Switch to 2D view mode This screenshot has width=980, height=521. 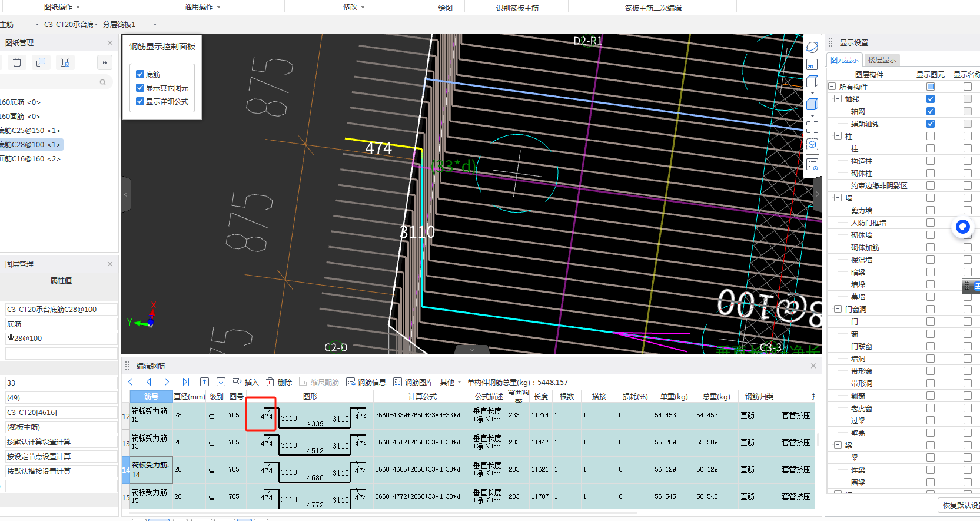tap(812, 65)
